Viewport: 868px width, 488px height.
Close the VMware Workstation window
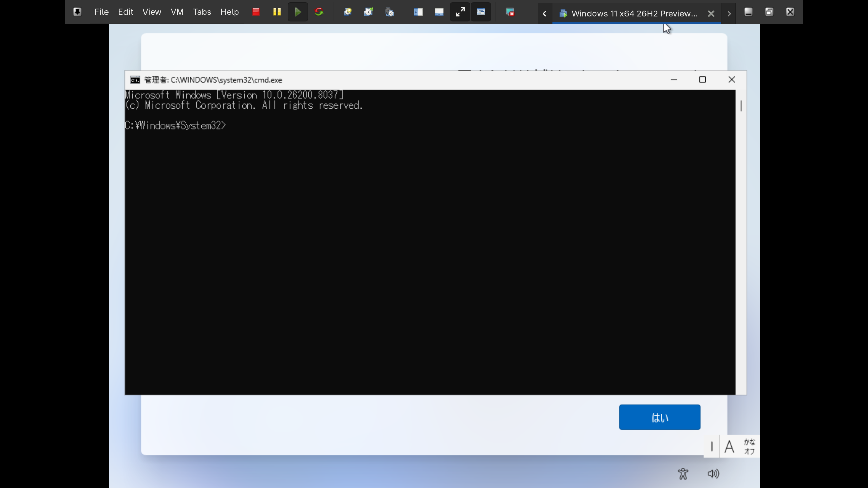point(790,12)
